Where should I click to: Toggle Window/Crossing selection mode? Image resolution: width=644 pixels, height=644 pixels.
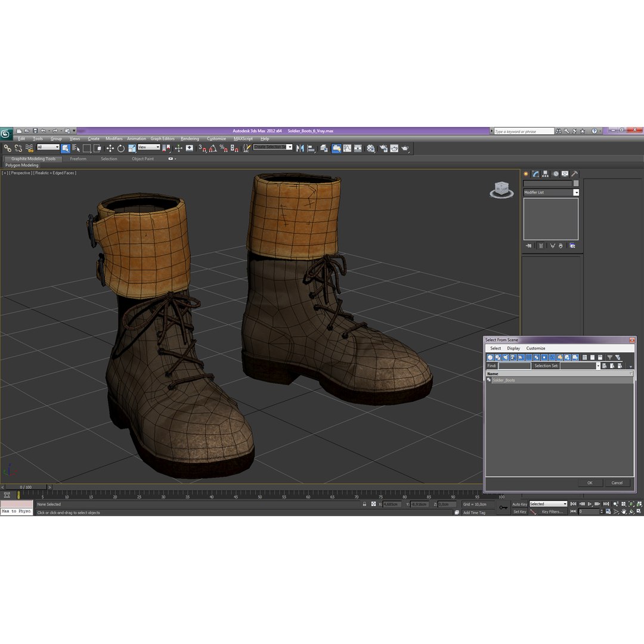97,148
